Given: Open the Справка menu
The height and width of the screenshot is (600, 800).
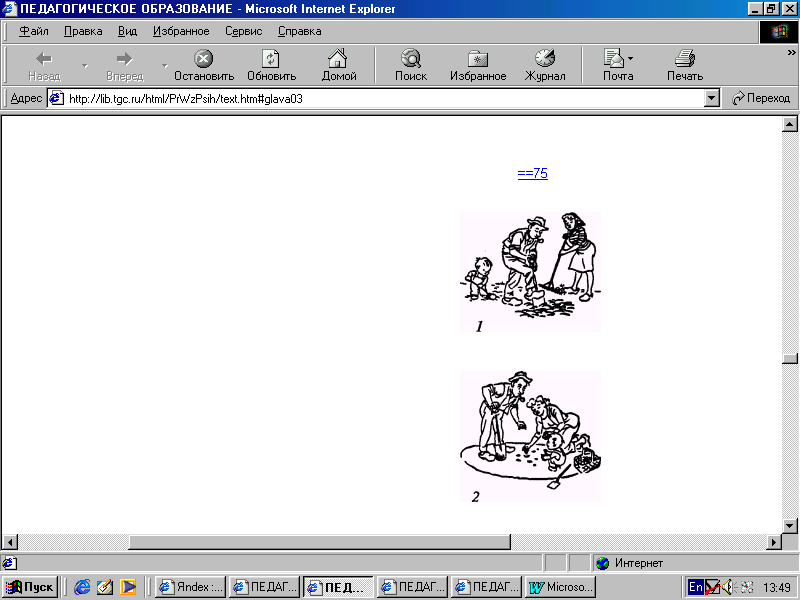Looking at the screenshot, I should [x=299, y=31].
